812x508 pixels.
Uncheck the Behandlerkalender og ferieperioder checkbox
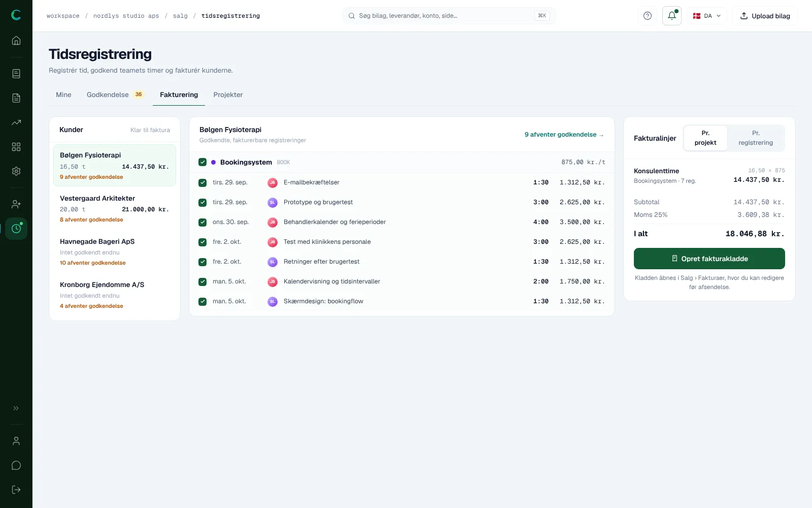[x=202, y=222]
